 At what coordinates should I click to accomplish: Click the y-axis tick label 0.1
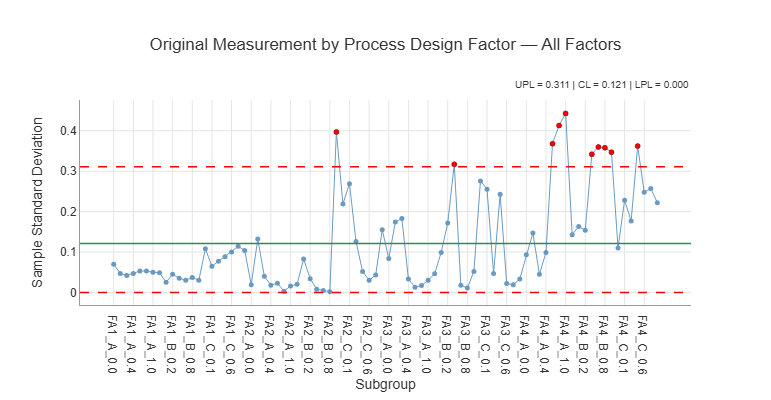pyautogui.click(x=69, y=252)
